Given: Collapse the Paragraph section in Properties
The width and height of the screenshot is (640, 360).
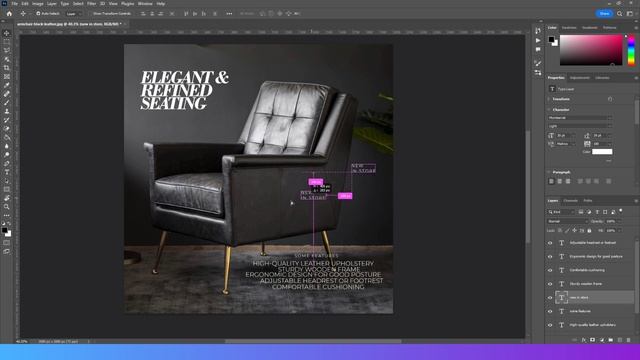Looking at the screenshot, I should [549, 172].
